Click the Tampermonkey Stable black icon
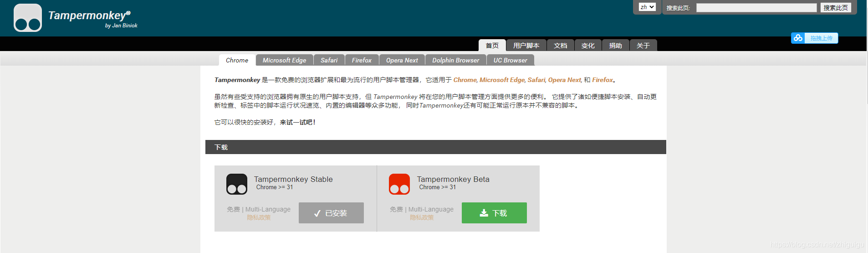Screen dimensions: 868x253 [237, 184]
